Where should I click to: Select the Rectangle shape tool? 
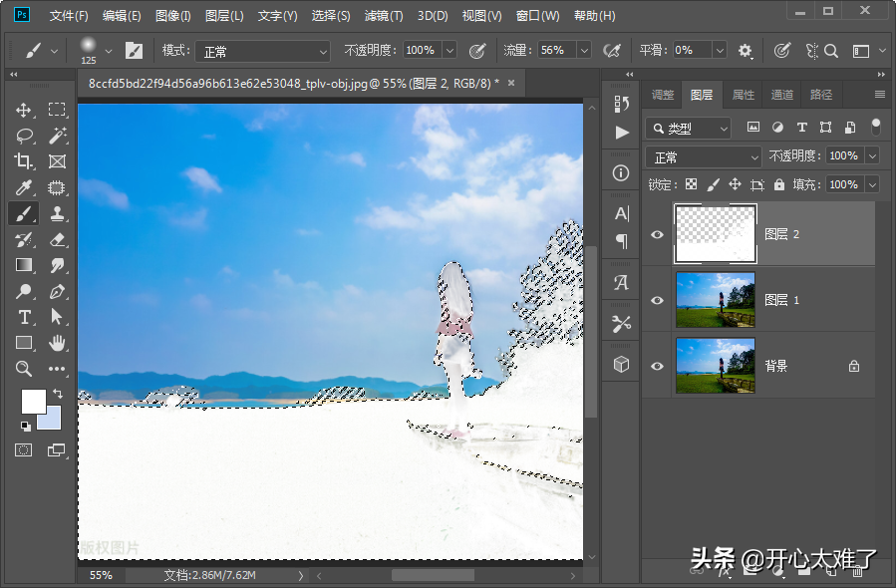tap(24, 343)
